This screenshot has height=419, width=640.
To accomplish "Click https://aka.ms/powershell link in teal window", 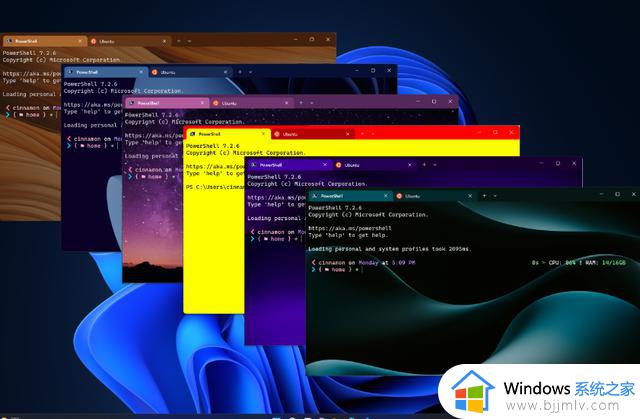I will (x=350, y=228).
